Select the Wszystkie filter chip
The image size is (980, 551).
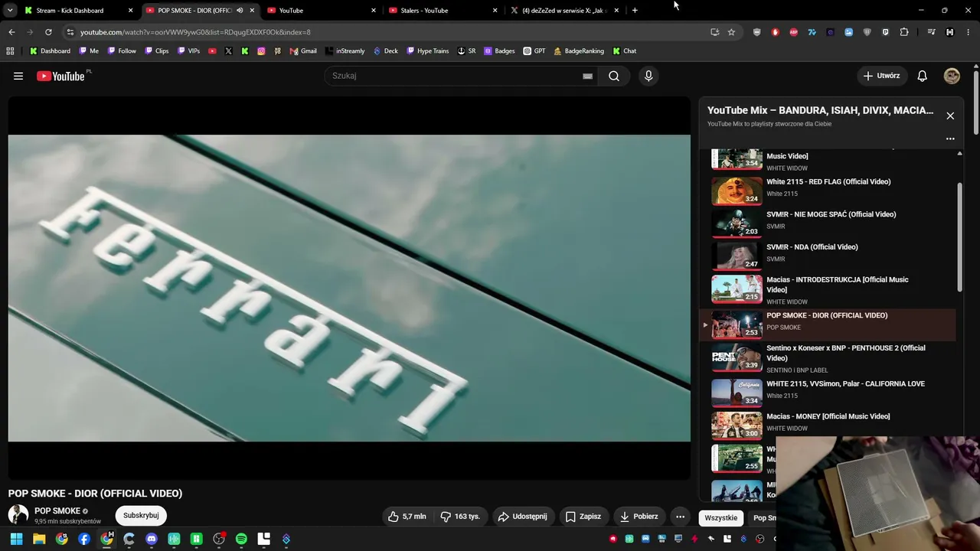(721, 518)
